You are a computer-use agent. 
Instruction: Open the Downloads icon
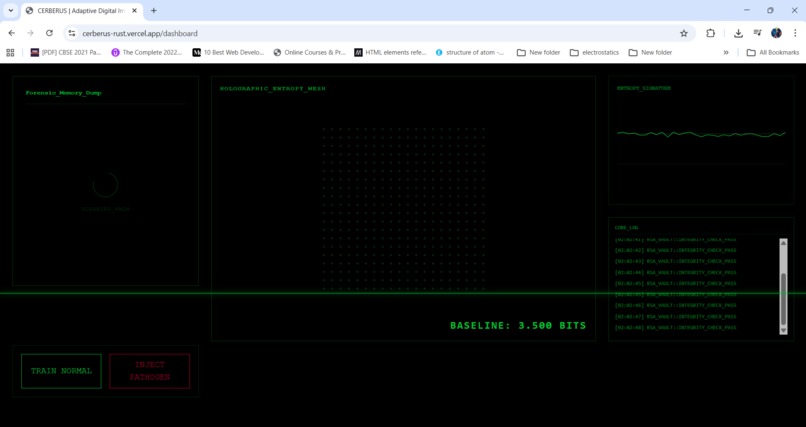click(738, 33)
